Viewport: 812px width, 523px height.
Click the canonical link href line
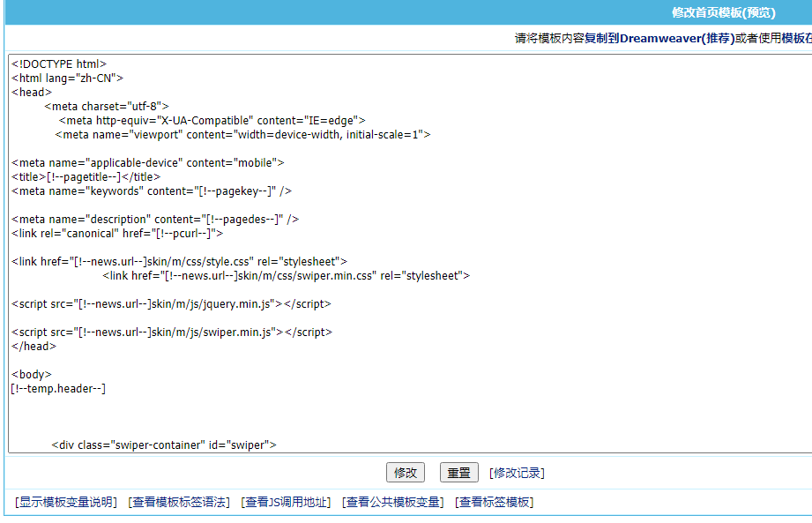point(117,233)
